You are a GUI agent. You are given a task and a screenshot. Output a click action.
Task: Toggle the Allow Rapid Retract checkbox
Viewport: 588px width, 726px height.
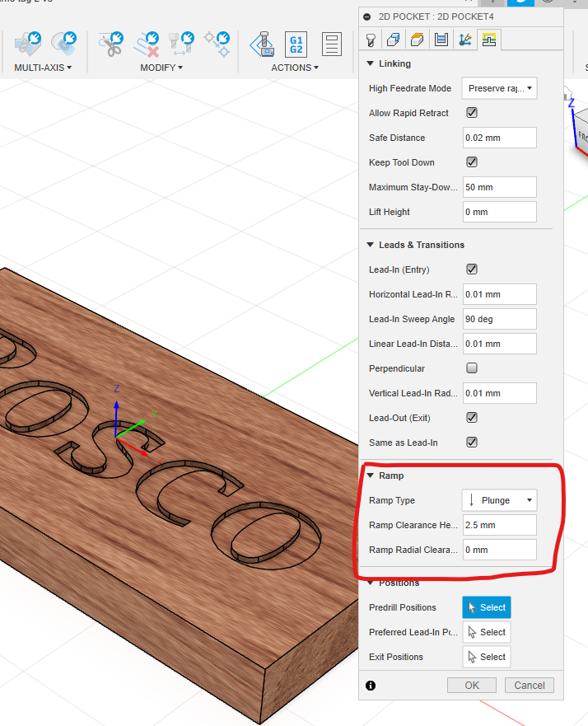(x=472, y=113)
